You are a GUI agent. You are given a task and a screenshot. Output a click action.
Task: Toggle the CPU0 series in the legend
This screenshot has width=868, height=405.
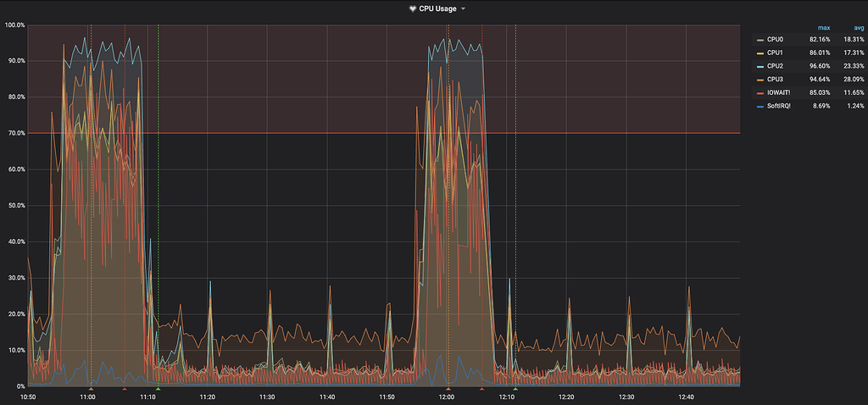coord(775,39)
